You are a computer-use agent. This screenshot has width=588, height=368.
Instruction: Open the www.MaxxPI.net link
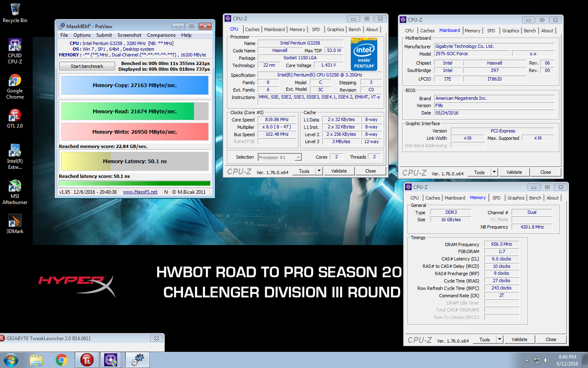pyautogui.click(x=140, y=192)
